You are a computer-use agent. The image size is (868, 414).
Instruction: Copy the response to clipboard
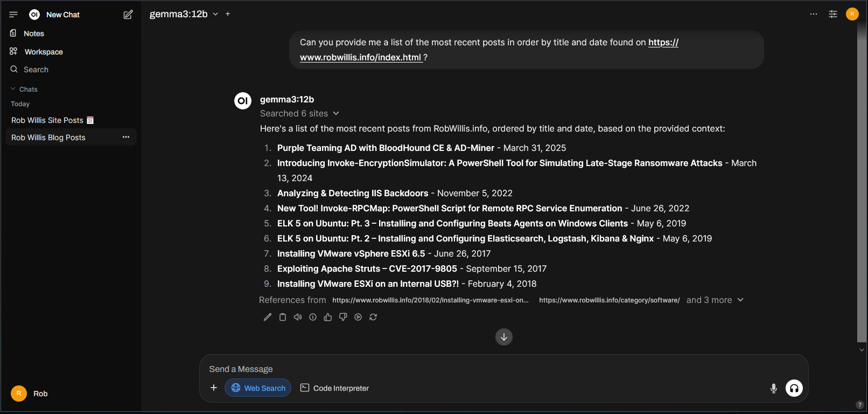283,317
